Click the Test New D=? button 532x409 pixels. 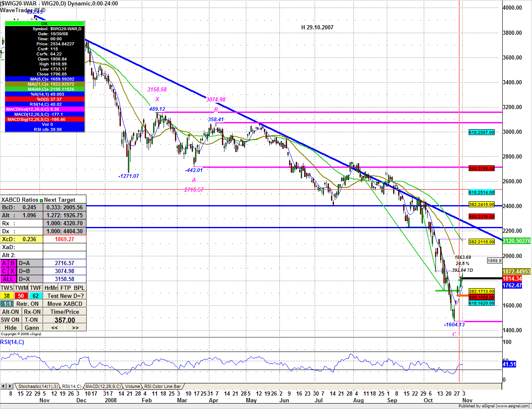coord(65,296)
